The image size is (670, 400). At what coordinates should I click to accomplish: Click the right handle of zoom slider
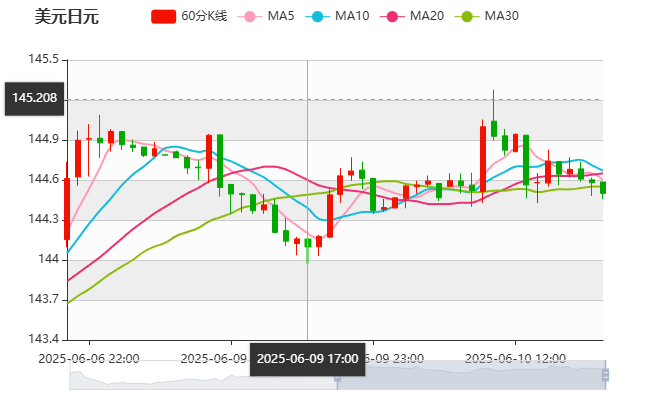pyautogui.click(x=605, y=375)
